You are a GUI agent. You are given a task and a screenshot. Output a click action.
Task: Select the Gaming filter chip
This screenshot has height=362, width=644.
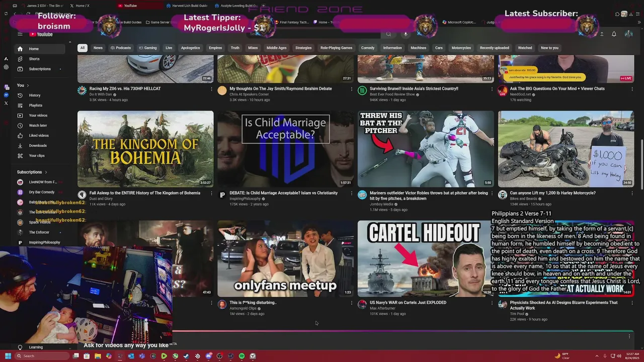pyautogui.click(x=148, y=48)
